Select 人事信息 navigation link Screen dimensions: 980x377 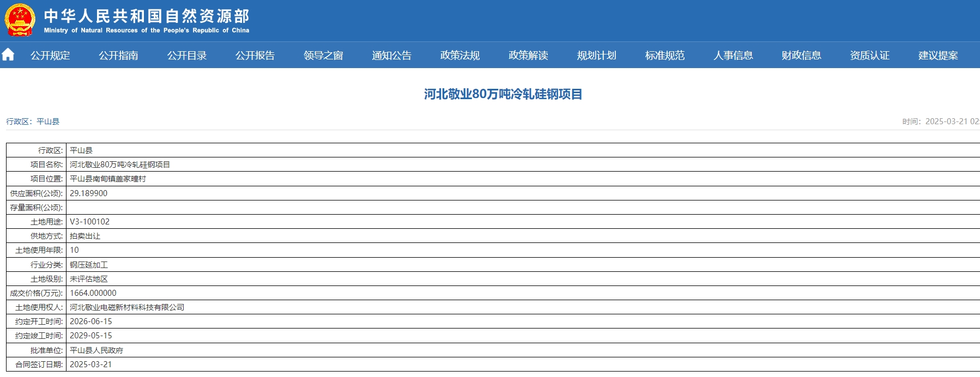click(733, 56)
